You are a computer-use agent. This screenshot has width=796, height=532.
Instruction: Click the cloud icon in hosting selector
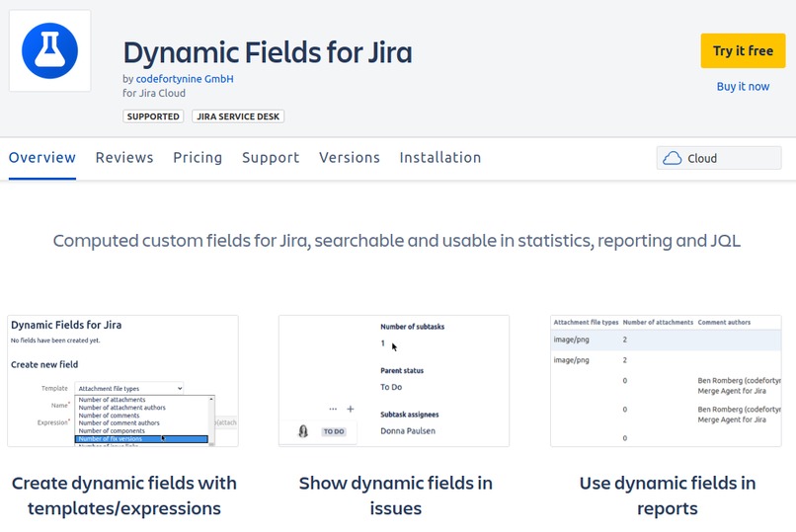[673, 158]
